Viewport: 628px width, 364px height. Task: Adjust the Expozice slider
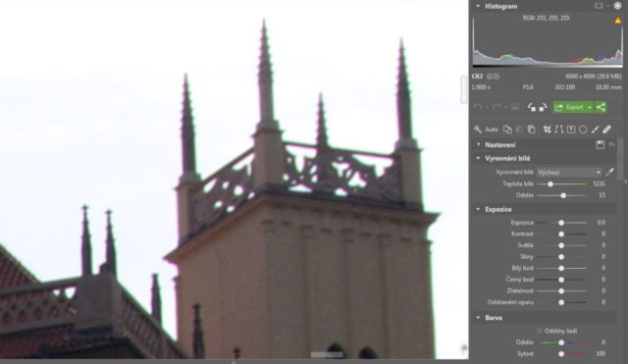(561, 223)
